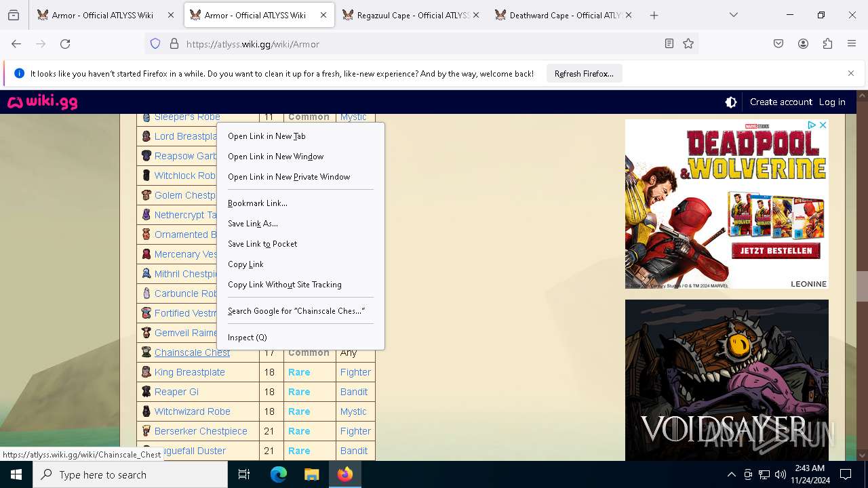Show hidden system tray icons
This screenshot has width=868, height=488.
731,474
